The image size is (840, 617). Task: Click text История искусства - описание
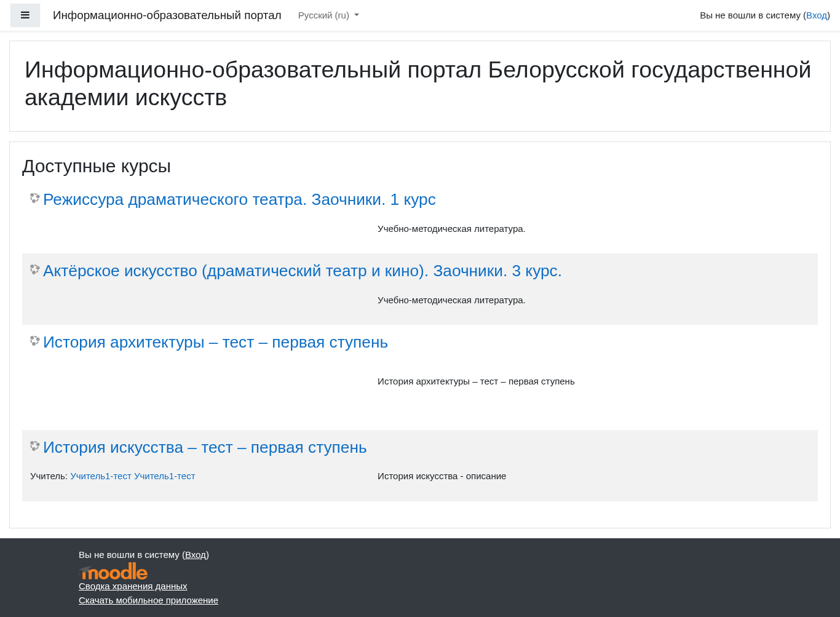coord(442,476)
